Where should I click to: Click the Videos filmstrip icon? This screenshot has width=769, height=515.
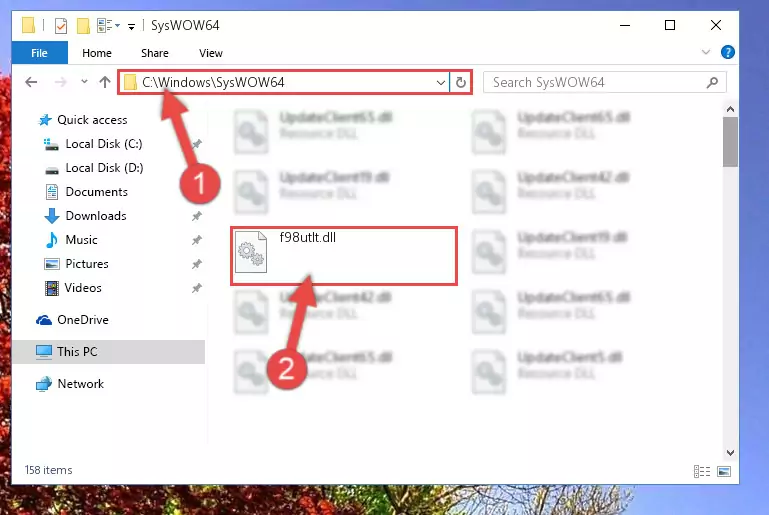(51, 288)
